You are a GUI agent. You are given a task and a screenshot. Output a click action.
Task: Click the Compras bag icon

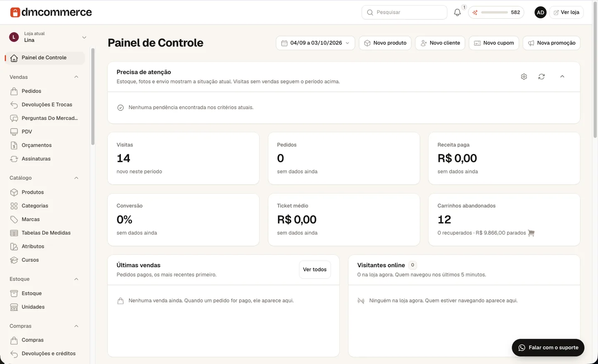[14, 340]
